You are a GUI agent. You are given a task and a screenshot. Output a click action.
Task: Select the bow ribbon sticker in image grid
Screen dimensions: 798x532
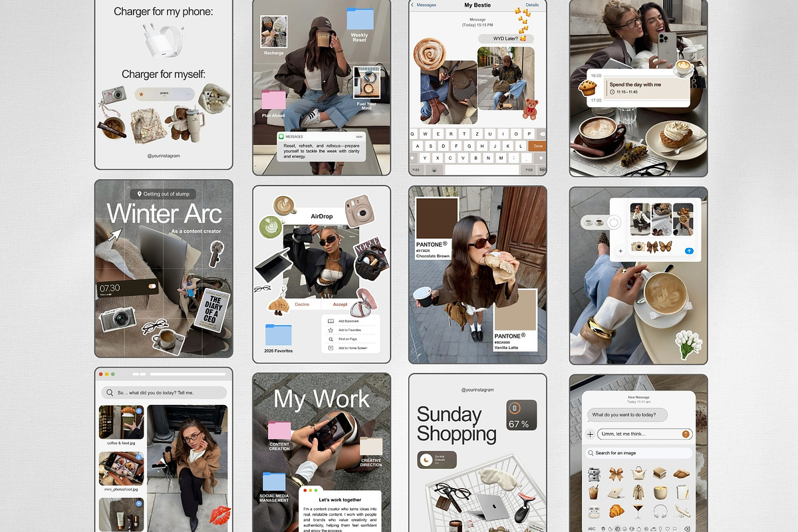616,473
